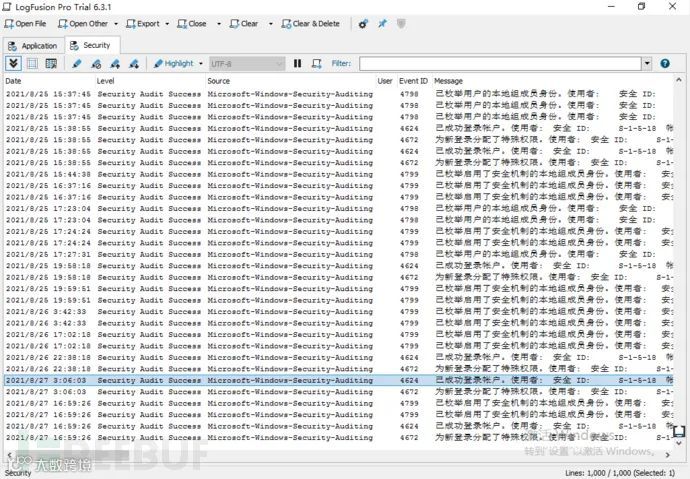Click the vertical scrollbar down arrow
The height and width of the screenshot is (479, 690).
tap(679, 443)
